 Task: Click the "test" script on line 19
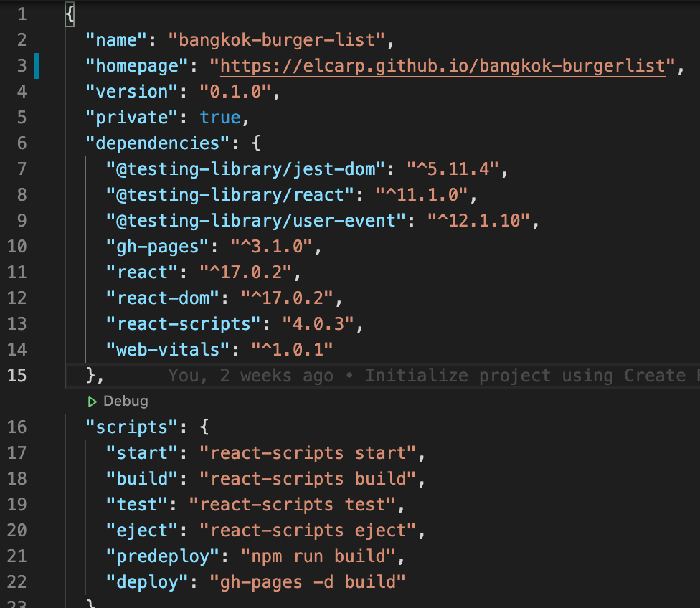[136, 504]
